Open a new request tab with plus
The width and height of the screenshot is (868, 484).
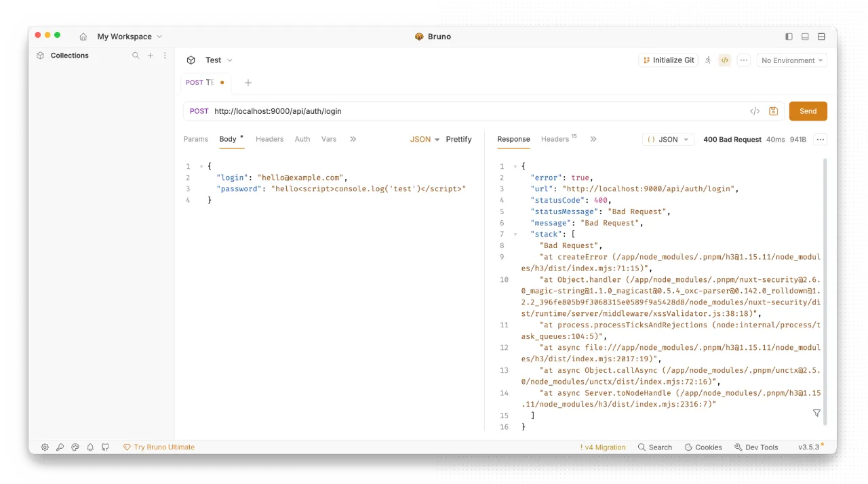coord(248,83)
